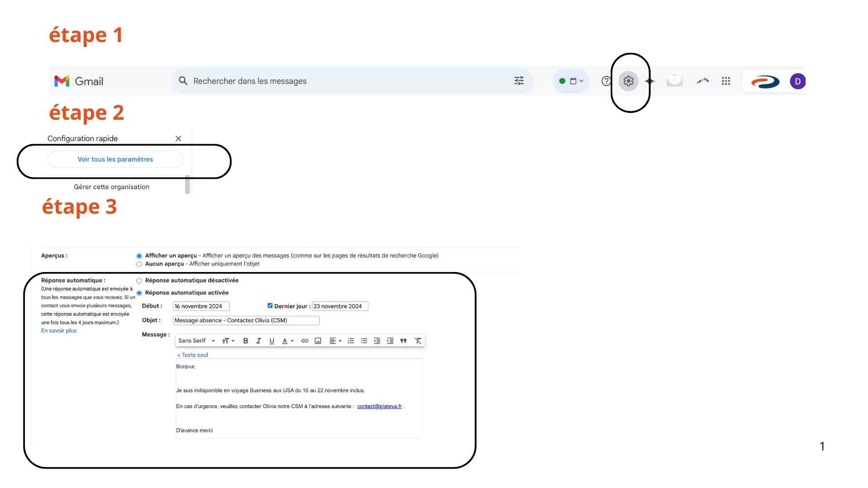This screenshot has width=868, height=488.
Task: Open the text size dropdown
Action: tap(228, 341)
